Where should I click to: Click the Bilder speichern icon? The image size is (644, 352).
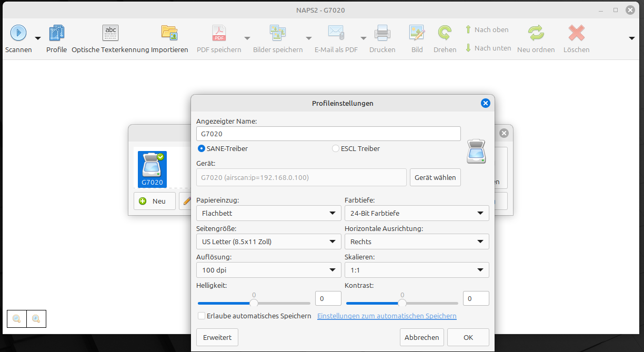278,33
